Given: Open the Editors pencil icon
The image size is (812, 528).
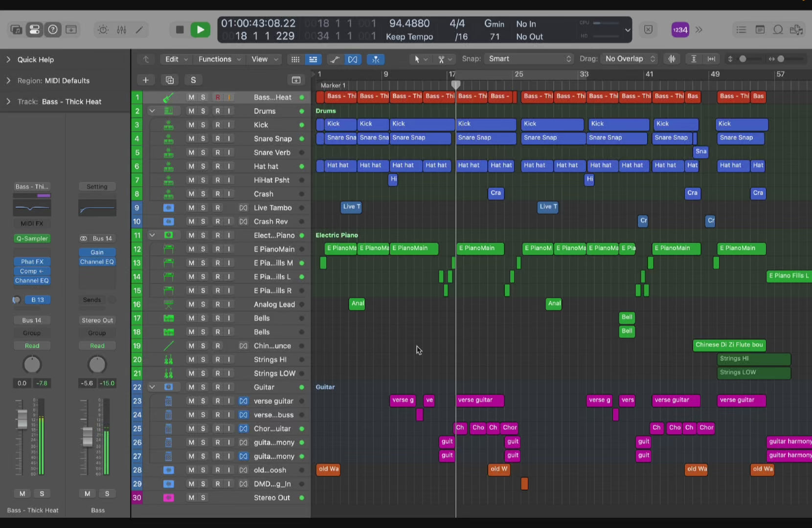Looking at the screenshot, I should (139, 30).
